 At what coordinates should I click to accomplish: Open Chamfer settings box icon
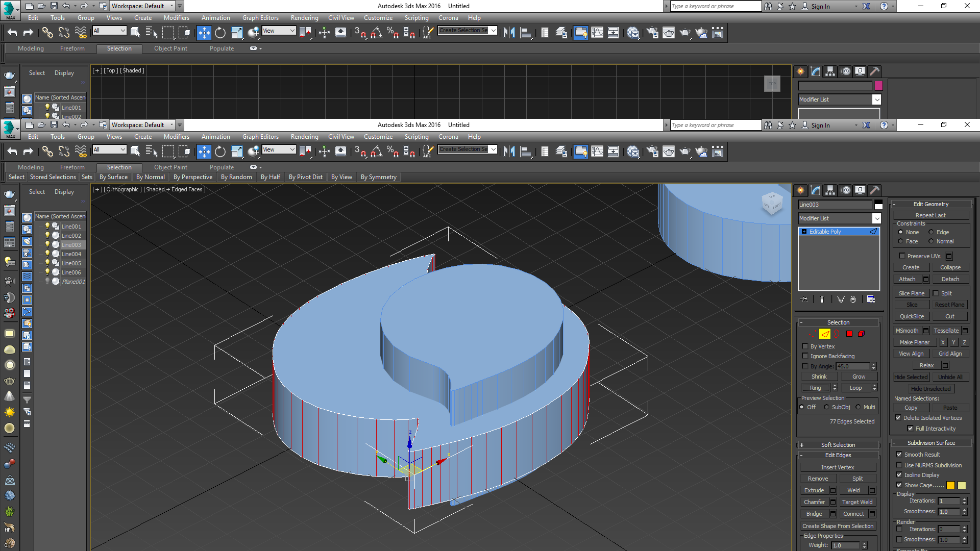click(833, 503)
